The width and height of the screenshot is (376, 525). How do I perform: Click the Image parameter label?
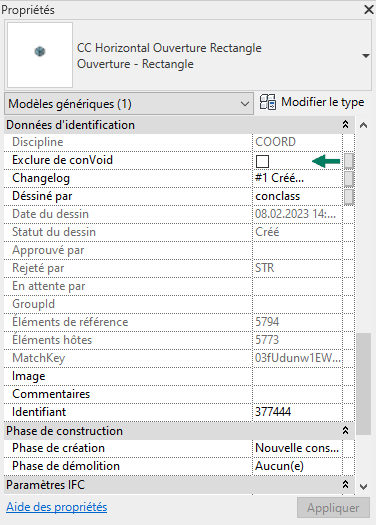(x=28, y=376)
